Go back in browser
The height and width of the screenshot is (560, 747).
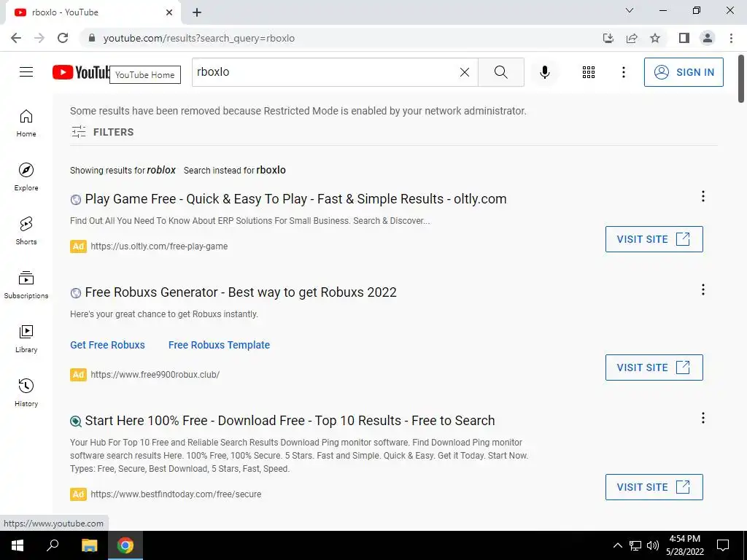click(16, 38)
